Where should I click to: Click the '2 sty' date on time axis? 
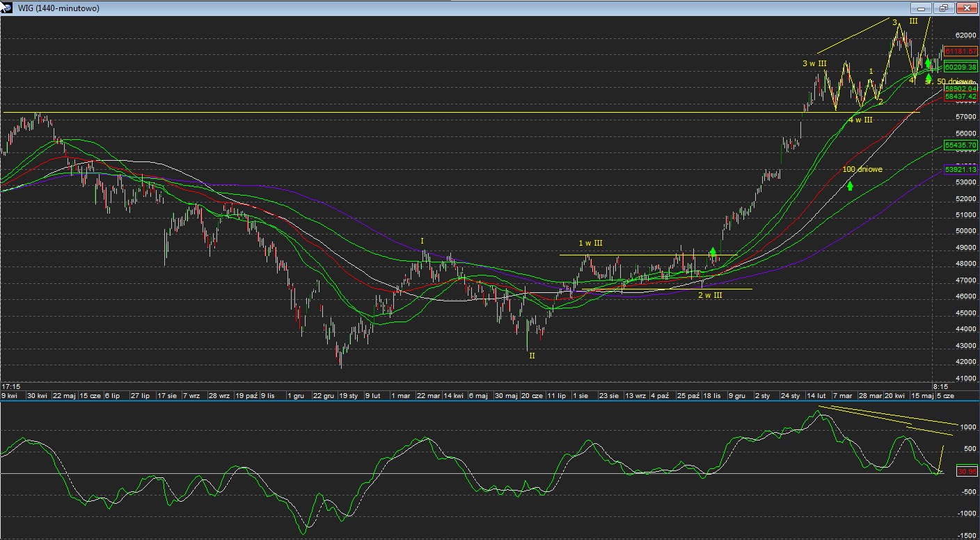[x=763, y=395]
